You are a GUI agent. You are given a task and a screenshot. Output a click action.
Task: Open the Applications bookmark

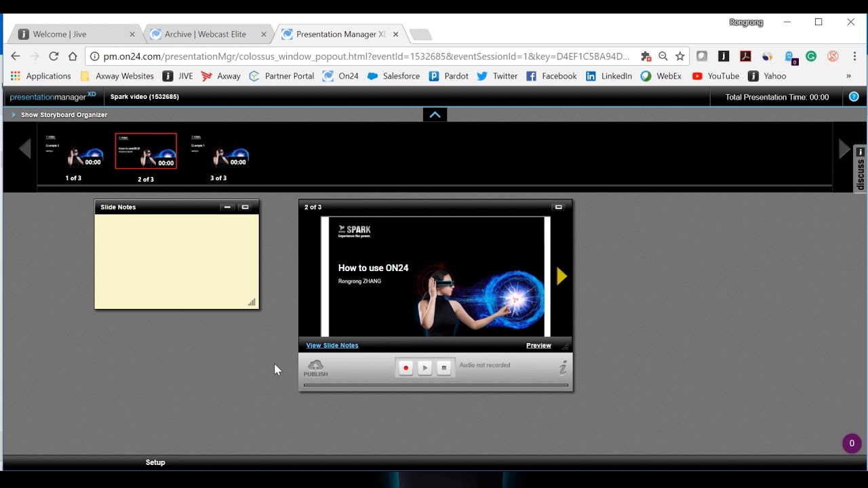coord(41,76)
